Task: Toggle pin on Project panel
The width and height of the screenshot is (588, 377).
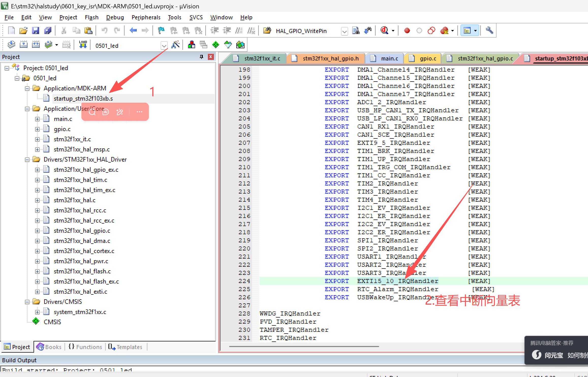Action: [x=202, y=57]
